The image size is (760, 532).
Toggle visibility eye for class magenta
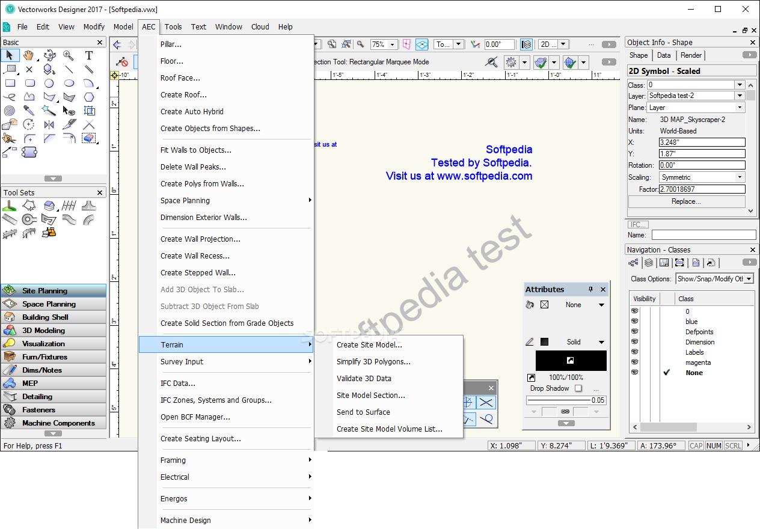[x=634, y=362]
